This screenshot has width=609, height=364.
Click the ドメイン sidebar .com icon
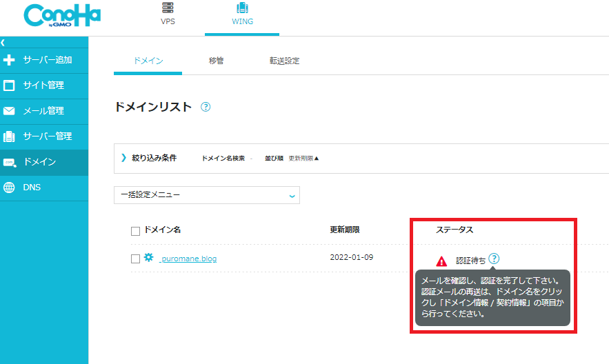click(x=10, y=163)
